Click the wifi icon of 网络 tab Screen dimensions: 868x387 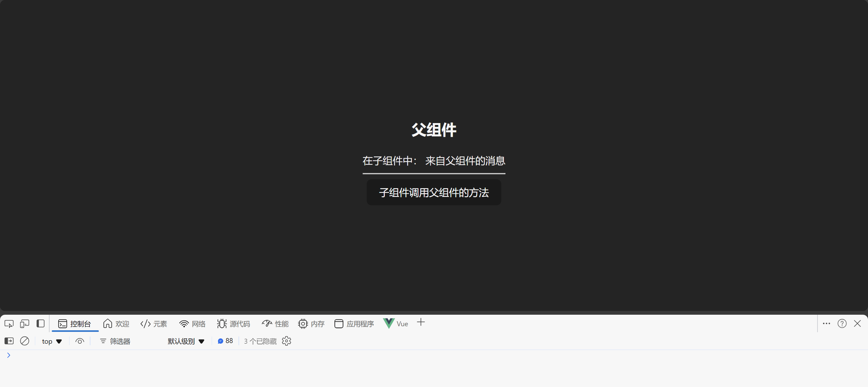click(x=184, y=324)
